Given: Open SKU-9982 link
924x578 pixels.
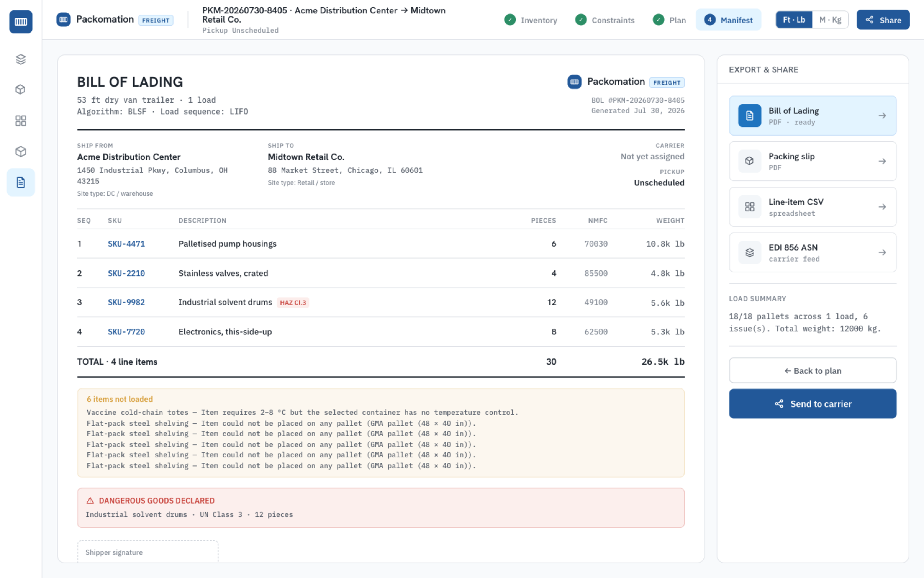Looking at the screenshot, I should tap(126, 302).
